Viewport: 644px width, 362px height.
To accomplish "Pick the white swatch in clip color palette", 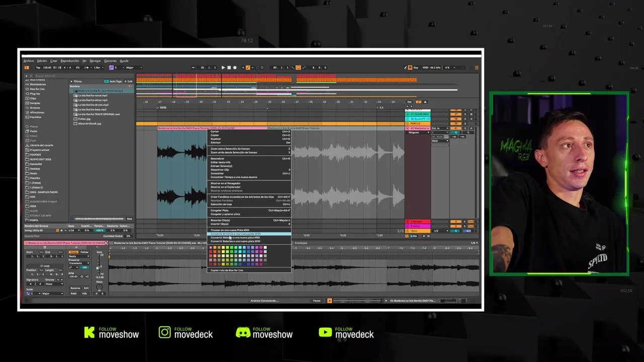I will pos(265,247).
